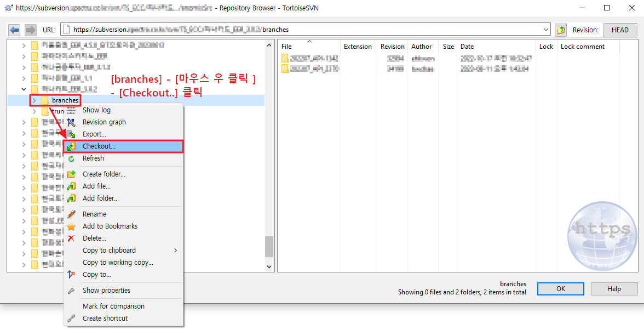This screenshot has width=644, height=330.
Task: Click the Copy to icon
Action: [71, 275]
